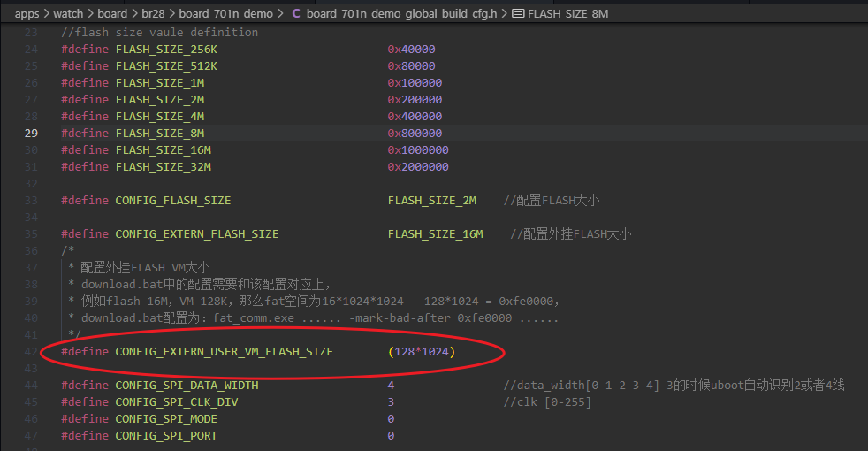Click the 'fat_comm.exe' comment text on line 40
The image size is (868, 451).
click(x=254, y=318)
